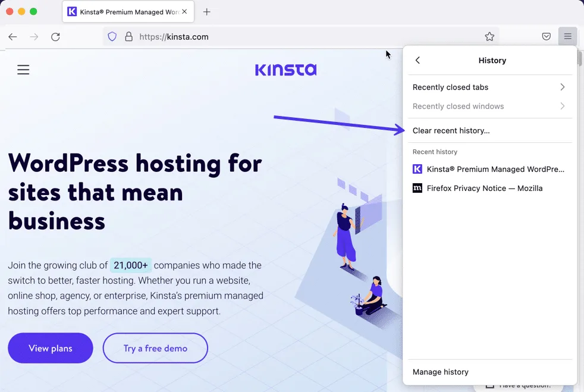Open Firefox Privacy Notice history entry

tap(490, 188)
